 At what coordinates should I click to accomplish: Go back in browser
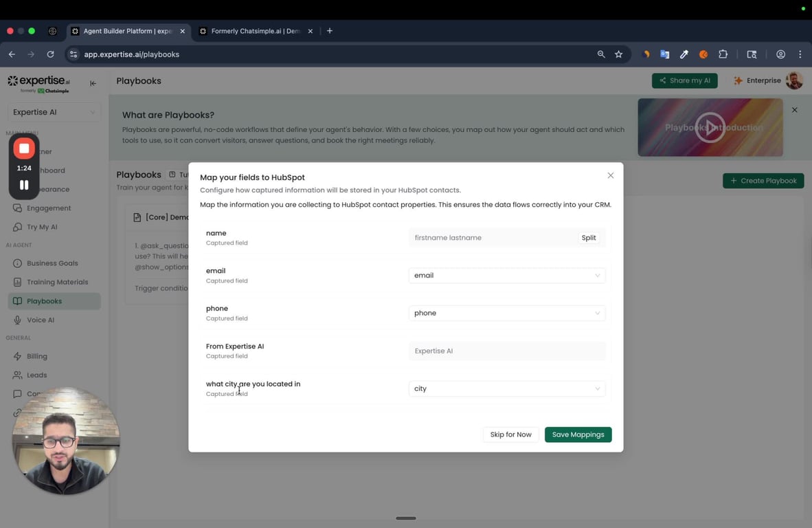pos(12,54)
